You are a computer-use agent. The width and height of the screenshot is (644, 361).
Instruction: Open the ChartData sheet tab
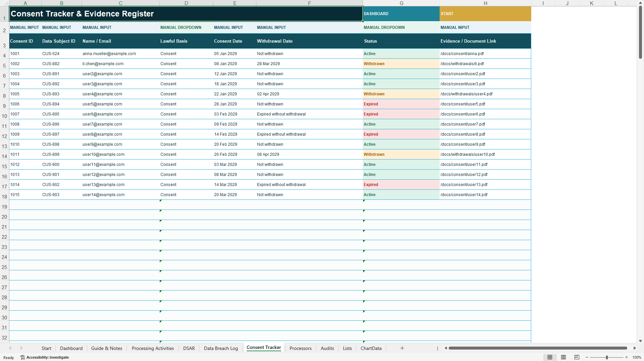pos(371,348)
